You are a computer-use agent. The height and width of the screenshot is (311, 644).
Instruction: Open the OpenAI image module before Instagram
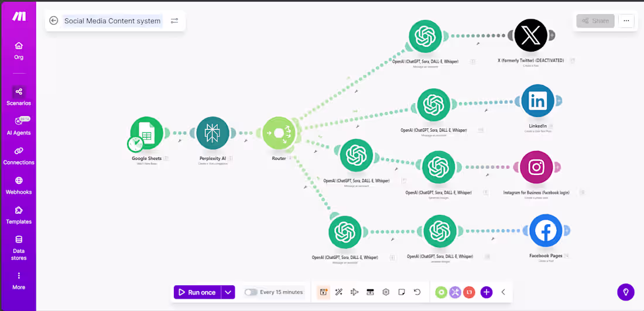439,167
